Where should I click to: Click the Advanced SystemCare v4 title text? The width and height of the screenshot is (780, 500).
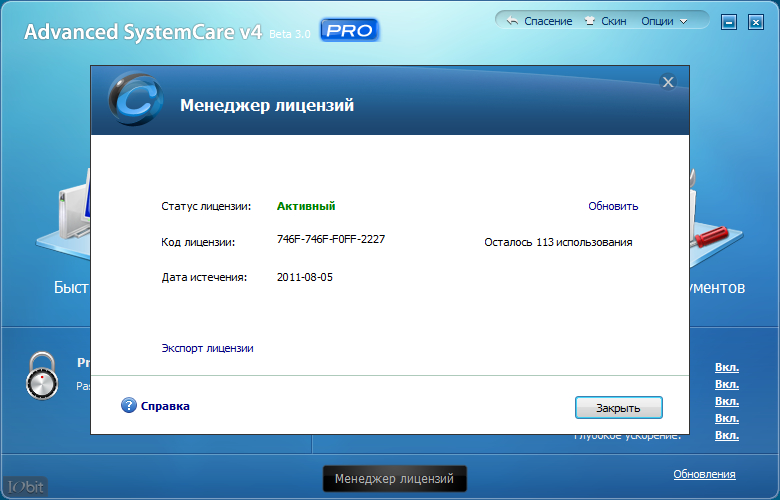tap(143, 32)
